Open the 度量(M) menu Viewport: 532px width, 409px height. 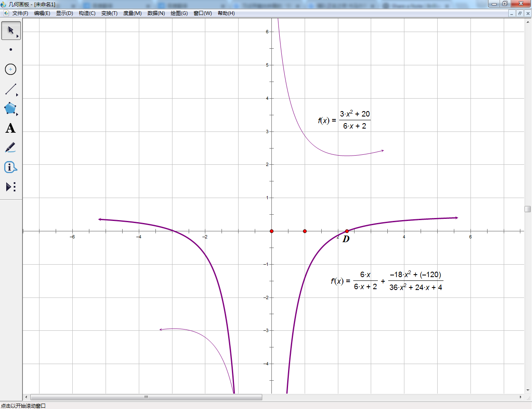[x=132, y=13]
